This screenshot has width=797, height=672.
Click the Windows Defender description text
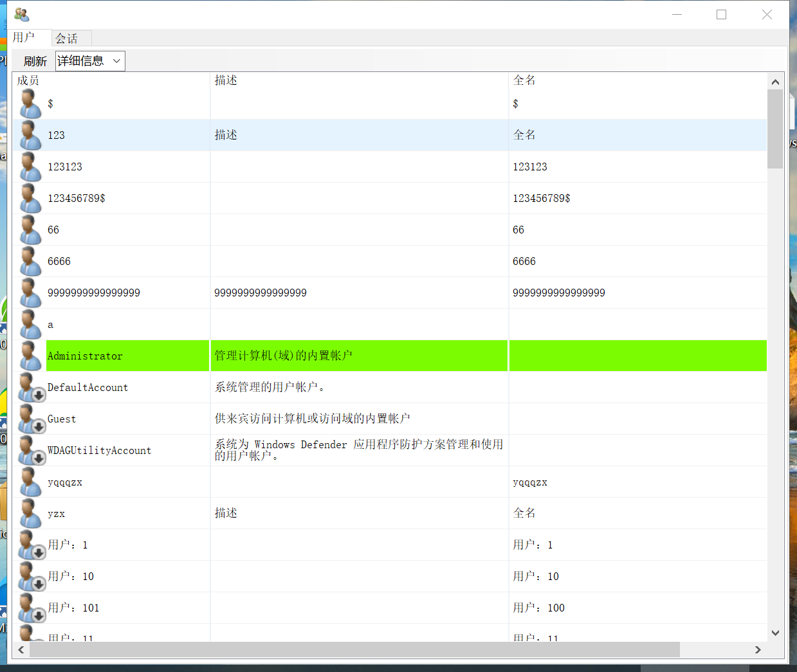[x=359, y=450]
